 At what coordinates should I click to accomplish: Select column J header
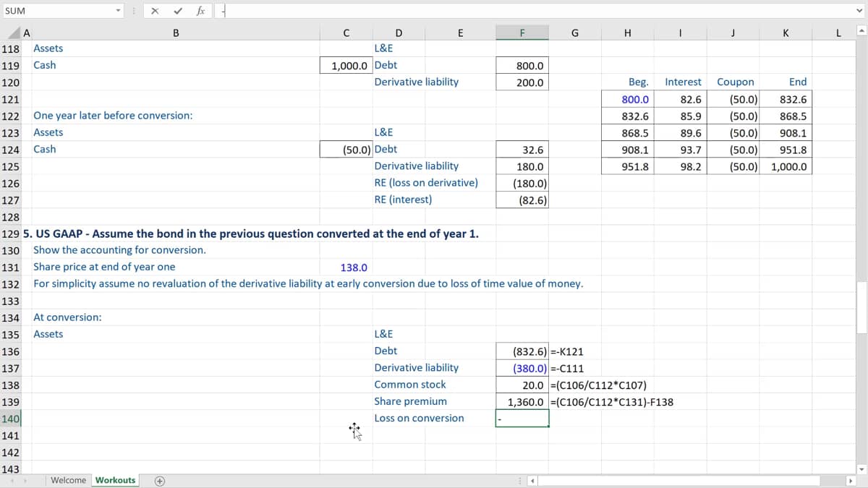733,33
